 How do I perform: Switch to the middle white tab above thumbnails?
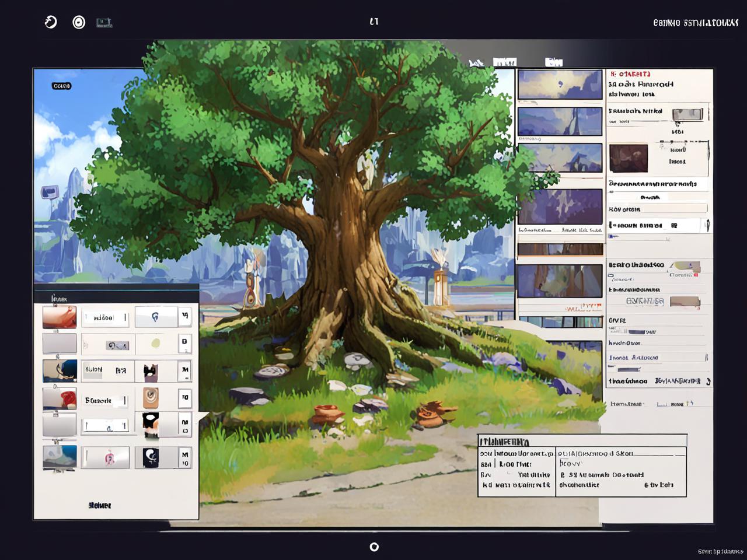pyautogui.click(x=505, y=62)
